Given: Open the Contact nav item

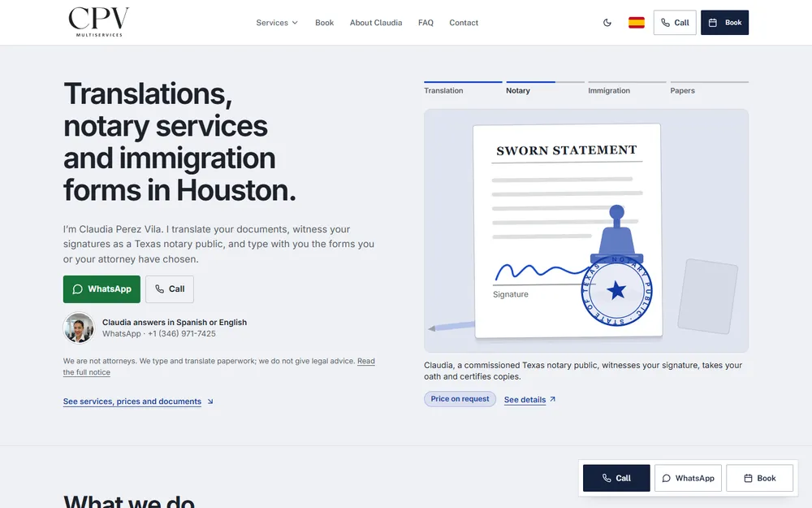Looking at the screenshot, I should 464,23.
